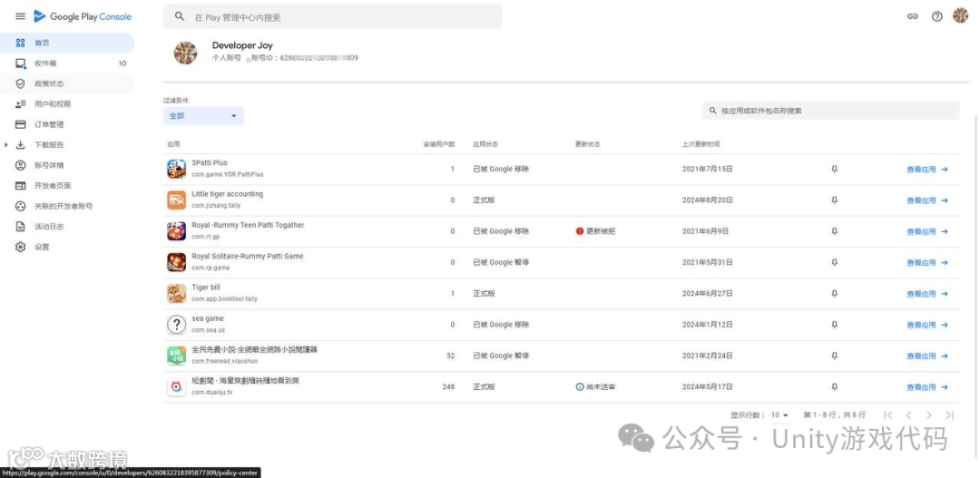Open 账号详情 in the sidebar
The width and height of the screenshot is (980, 478).
tap(67, 165)
